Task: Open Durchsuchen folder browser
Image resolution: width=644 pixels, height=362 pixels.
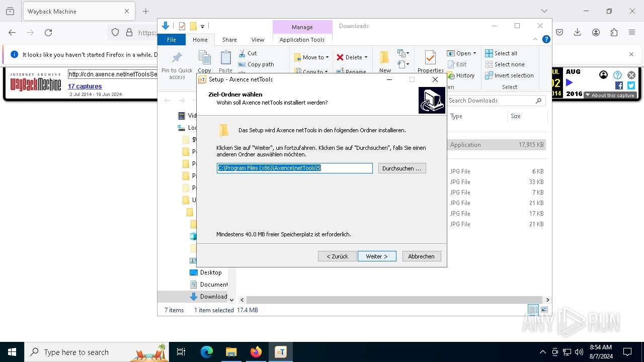Action: 402,168
